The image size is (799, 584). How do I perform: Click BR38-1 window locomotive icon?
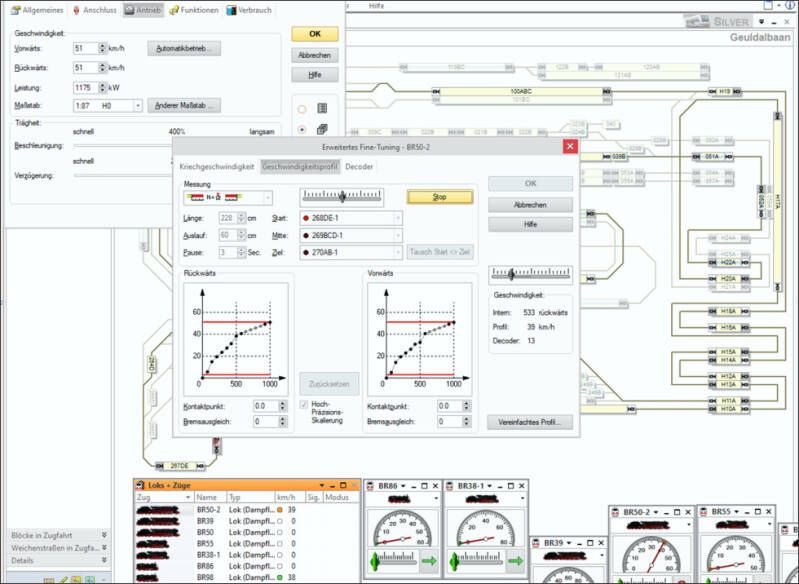point(449,486)
